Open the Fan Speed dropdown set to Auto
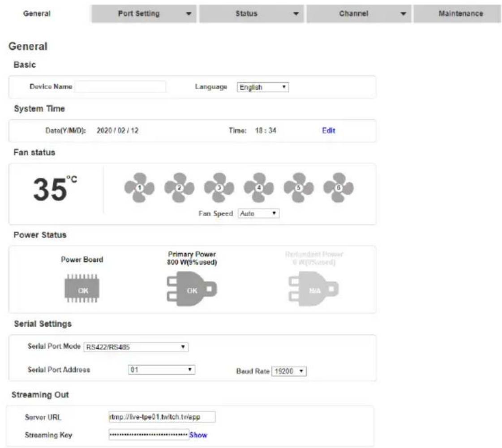Image resolution: width=502 pixels, height=448 pixels. 259,213
